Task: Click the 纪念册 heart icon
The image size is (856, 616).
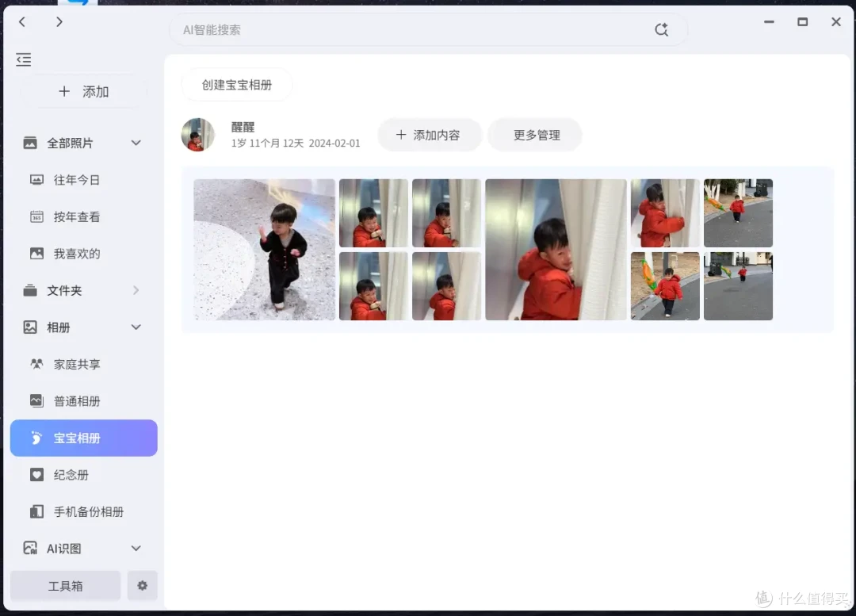Action: pyautogui.click(x=36, y=475)
